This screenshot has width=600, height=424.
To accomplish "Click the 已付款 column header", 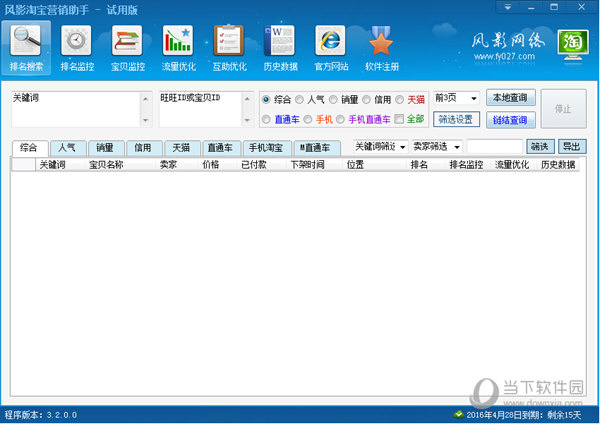I will click(261, 165).
